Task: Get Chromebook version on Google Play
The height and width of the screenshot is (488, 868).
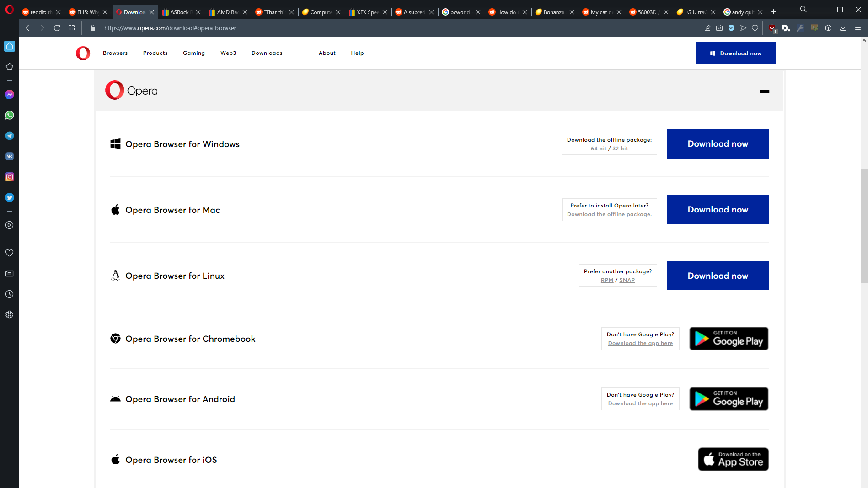Action: click(x=729, y=339)
